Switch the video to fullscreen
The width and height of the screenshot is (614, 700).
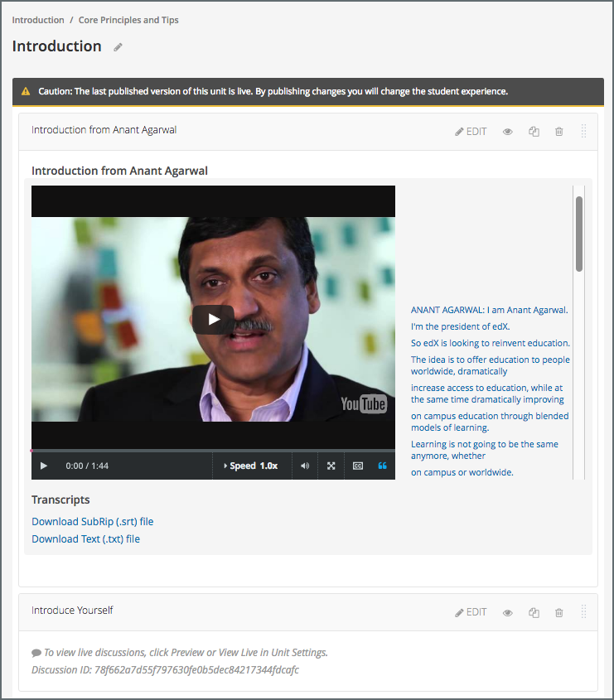[x=331, y=466]
